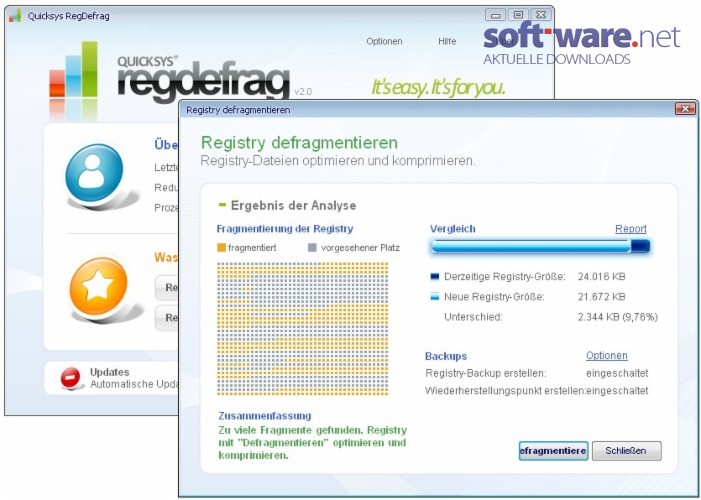The width and height of the screenshot is (701, 500).
Task: Click the 'Fragmentierung der Registry' heading
Action: pyautogui.click(x=285, y=229)
